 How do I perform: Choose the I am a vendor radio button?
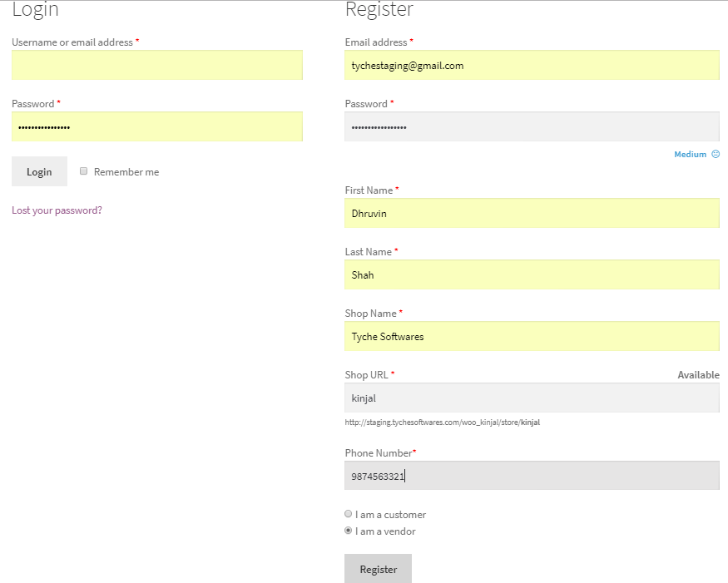pos(349,531)
